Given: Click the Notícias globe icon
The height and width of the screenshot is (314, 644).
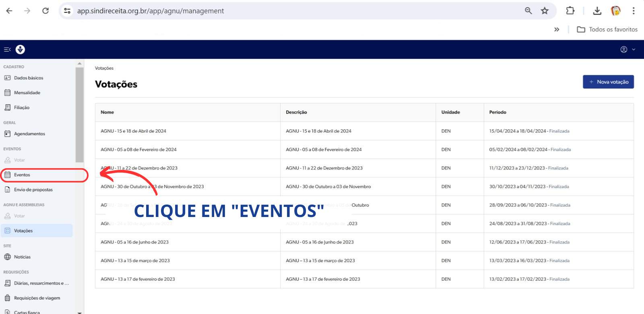Looking at the screenshot, I should point(7,257).
